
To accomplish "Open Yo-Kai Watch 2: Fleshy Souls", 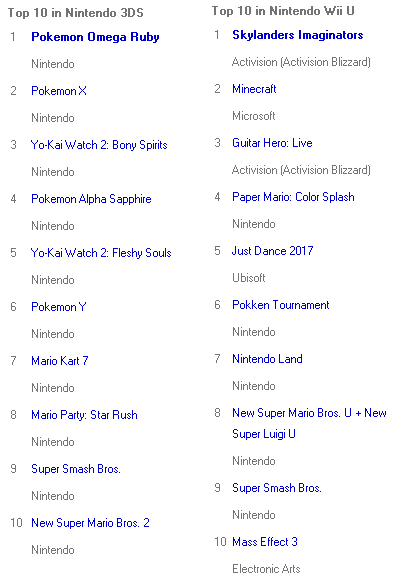I will (x=101, y=253).
